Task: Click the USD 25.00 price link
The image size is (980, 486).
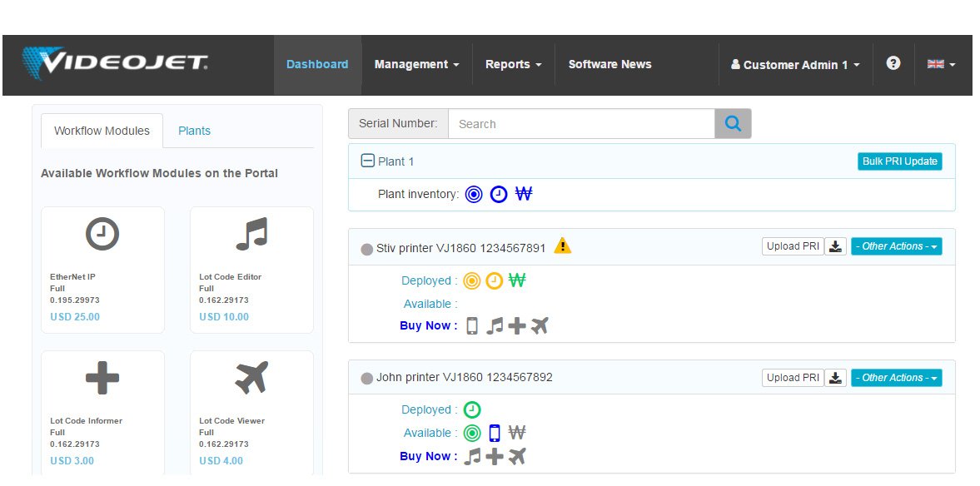Action: coord(75,317)
